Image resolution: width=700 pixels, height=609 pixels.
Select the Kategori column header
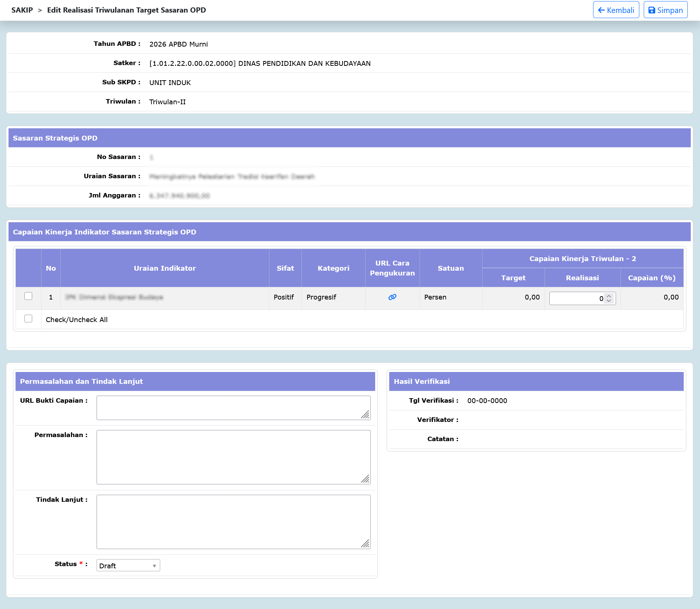tap(333, 268)
